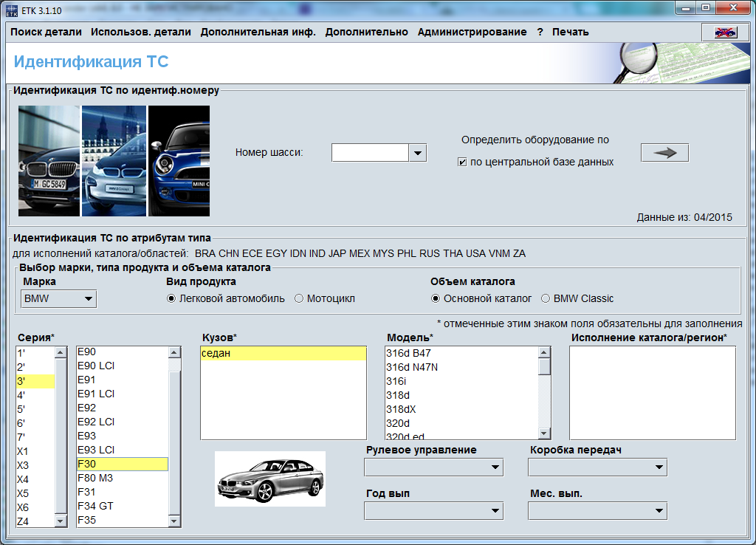Click the body code list scroll up arrow
Viewport: 756px width, 545px height.
174,352
